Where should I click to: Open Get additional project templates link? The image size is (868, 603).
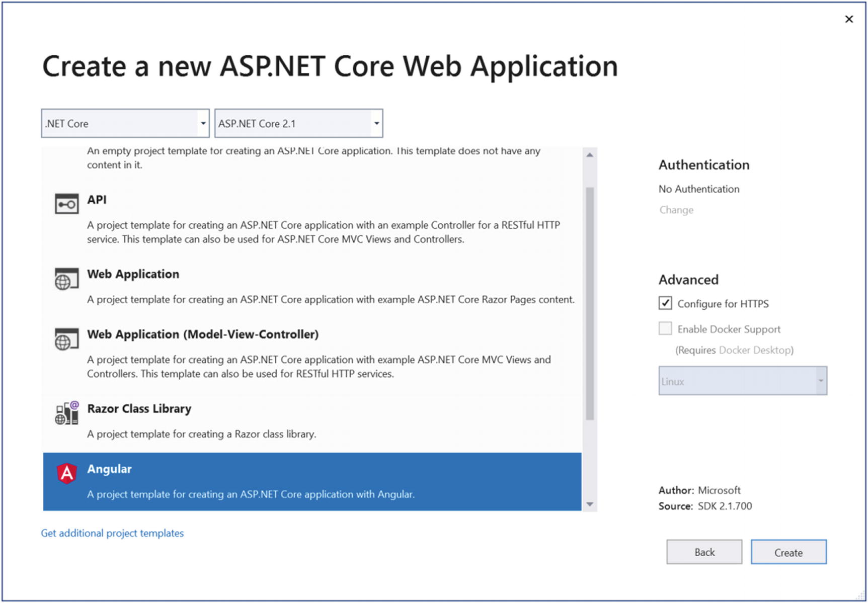point(112,533)
